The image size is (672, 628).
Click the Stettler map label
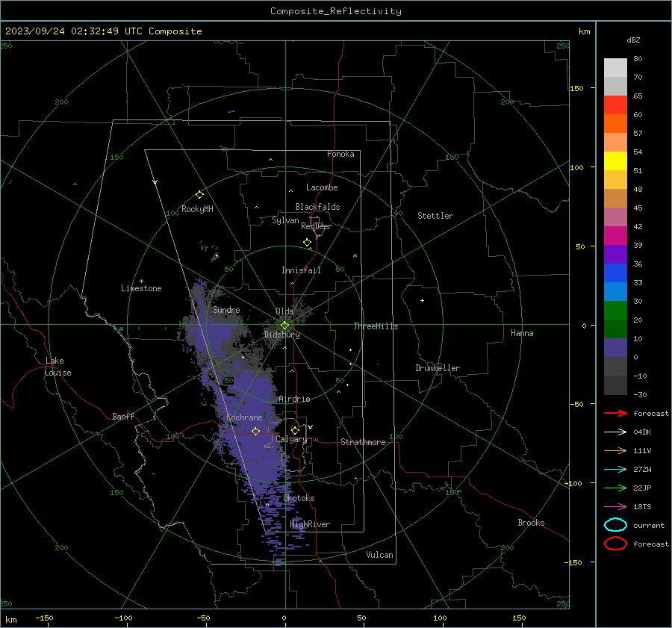pyautogui.click(x=435, y=216)
